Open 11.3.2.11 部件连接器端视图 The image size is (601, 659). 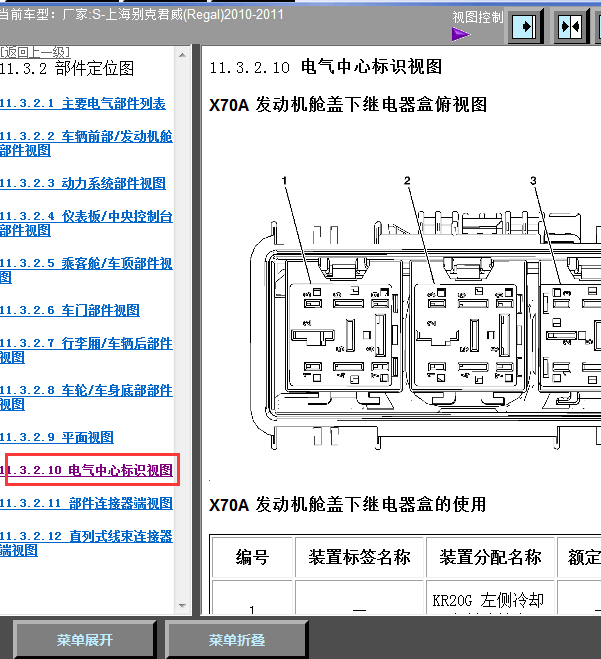[86, 503]
